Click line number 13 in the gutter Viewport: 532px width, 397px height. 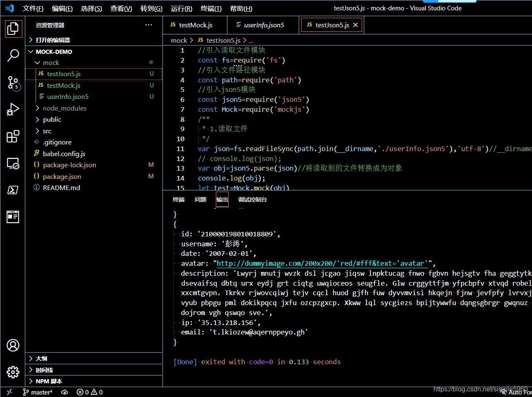tap(180, 168)
